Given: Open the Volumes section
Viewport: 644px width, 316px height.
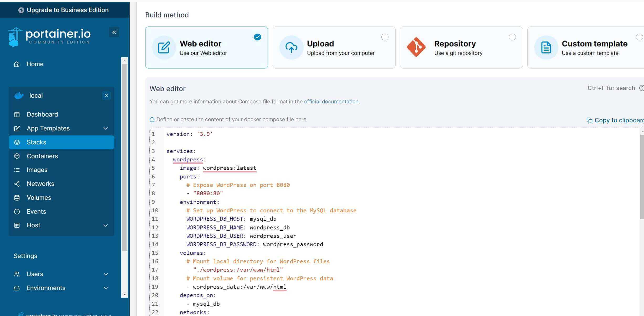Looking at the screenshot, I should (x=61, y=198).
